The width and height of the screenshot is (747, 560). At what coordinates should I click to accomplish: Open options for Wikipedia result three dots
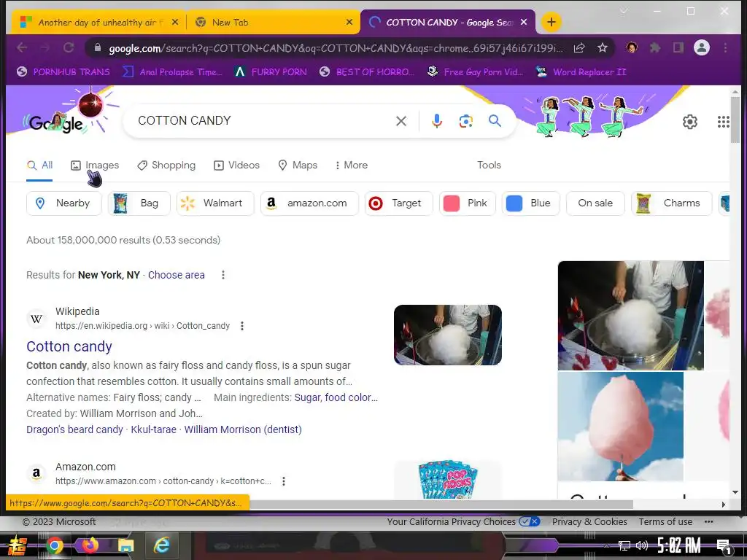tap(242, 326)
